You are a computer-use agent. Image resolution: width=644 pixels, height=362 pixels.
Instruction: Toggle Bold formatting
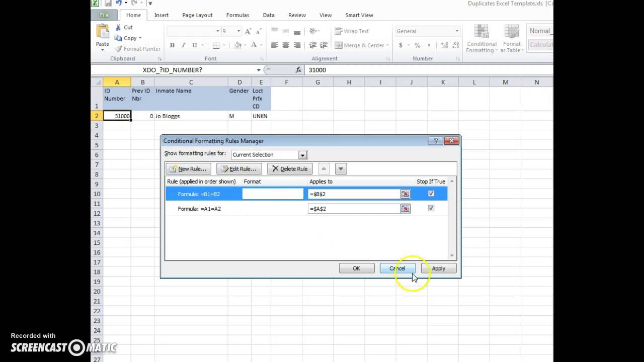[x=172, y=45]
